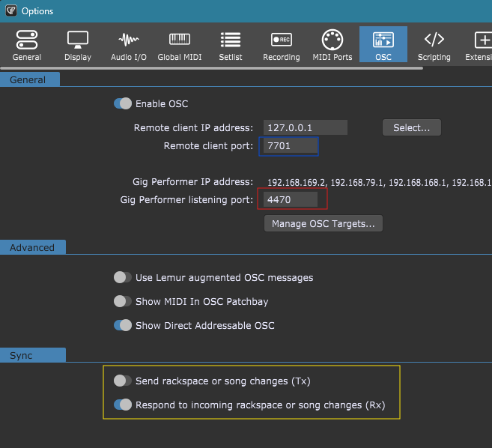Open the Setlist options icon

230,40
